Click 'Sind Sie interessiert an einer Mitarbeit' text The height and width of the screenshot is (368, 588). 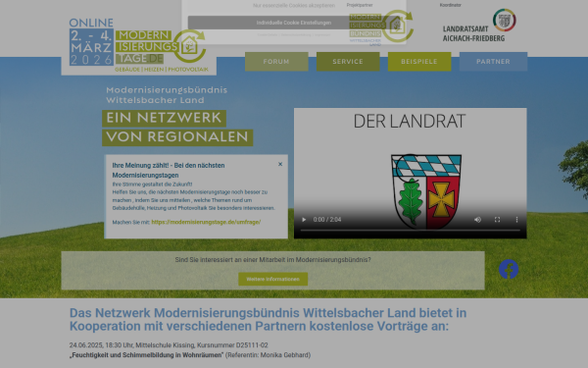[272, 259]
